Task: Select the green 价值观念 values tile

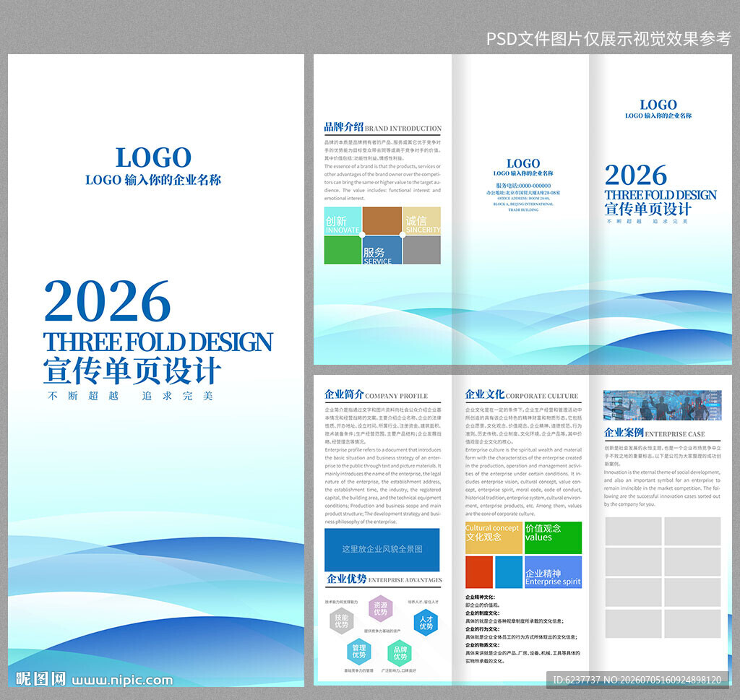Action: [x=553, y=537]
